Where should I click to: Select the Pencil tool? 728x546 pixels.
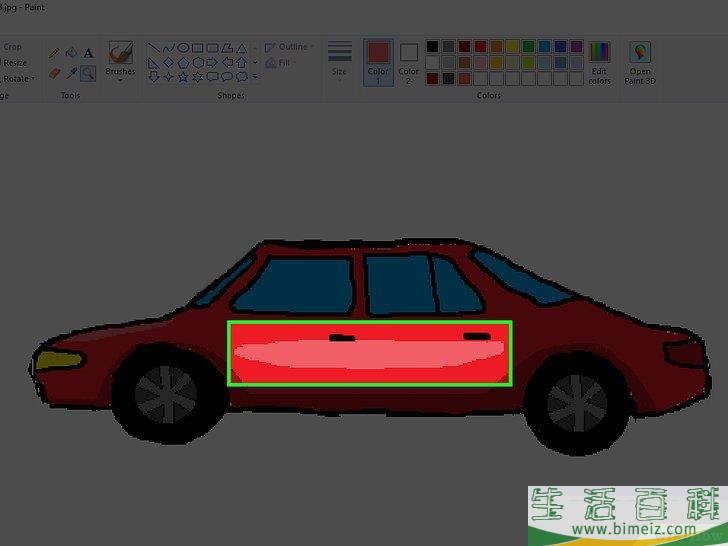54,53
